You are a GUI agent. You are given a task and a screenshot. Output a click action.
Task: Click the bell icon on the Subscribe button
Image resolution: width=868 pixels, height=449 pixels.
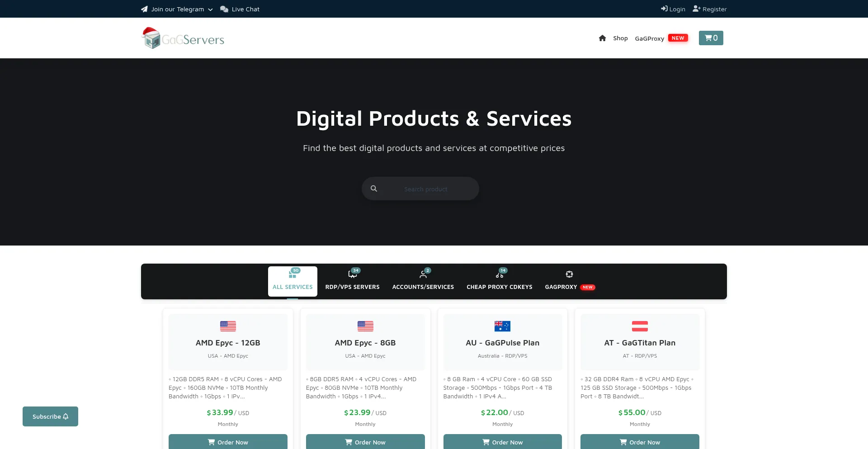(x=66, y=416)
